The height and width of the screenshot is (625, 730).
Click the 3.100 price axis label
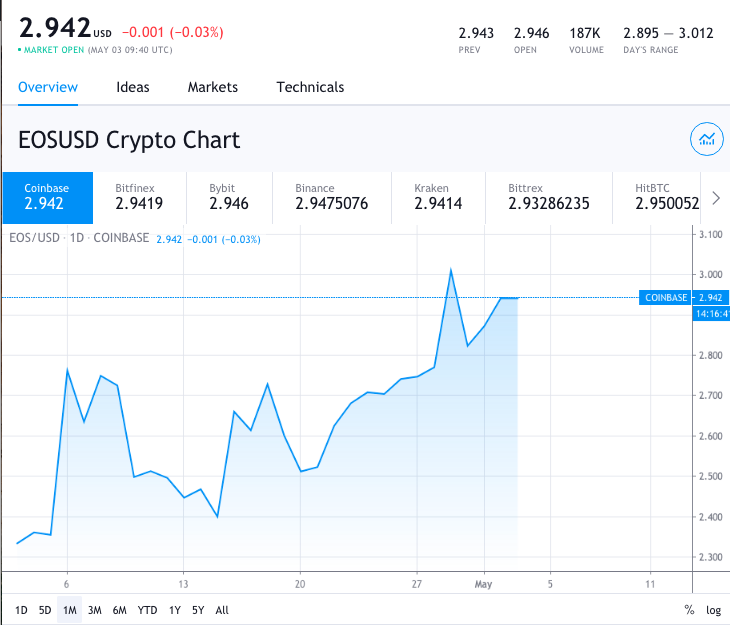(710, 234)
